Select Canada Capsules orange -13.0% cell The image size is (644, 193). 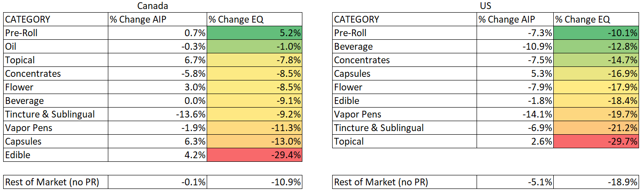(x=255, y=141)
